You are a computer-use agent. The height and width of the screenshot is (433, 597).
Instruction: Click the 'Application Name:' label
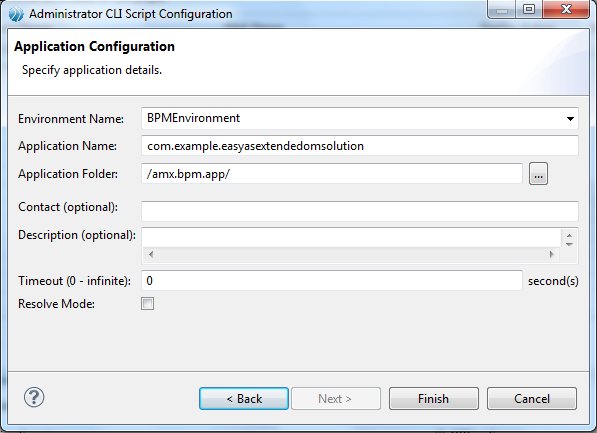(67, 146)
